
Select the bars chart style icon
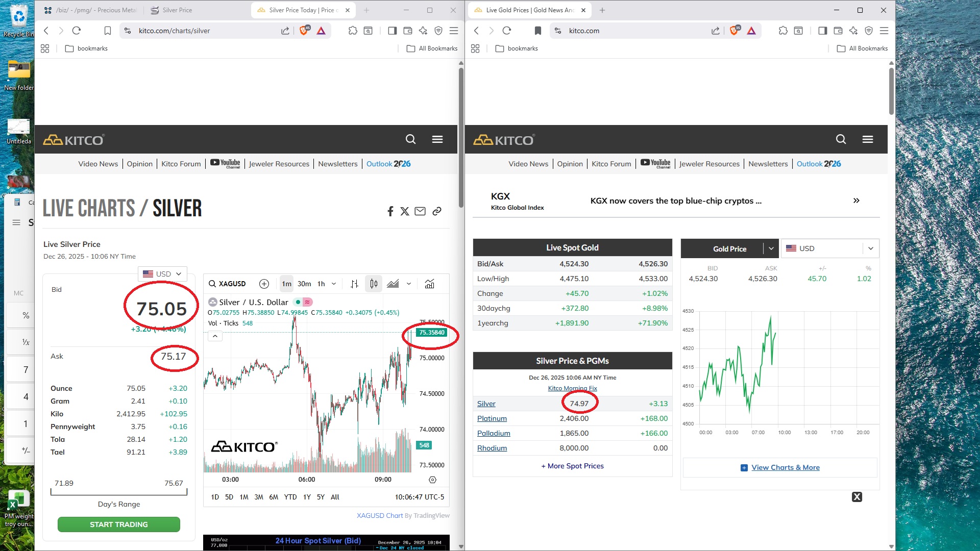[354, 284]
